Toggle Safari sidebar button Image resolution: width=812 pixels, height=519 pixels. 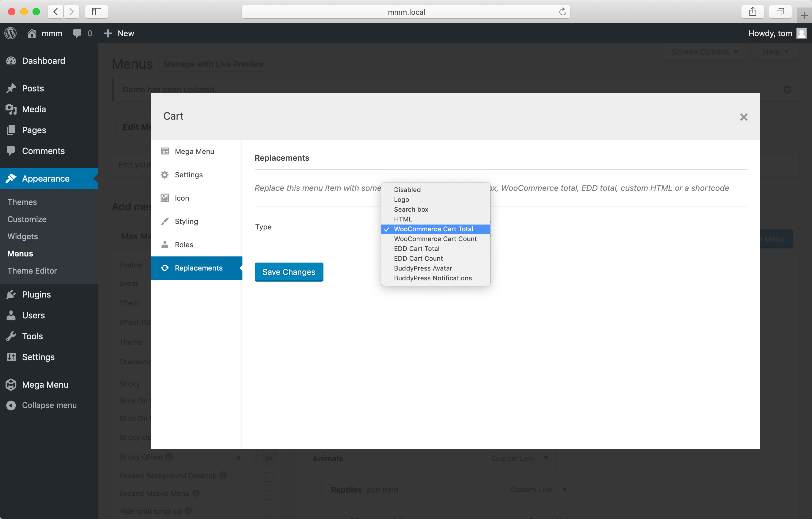pos(97,12)
